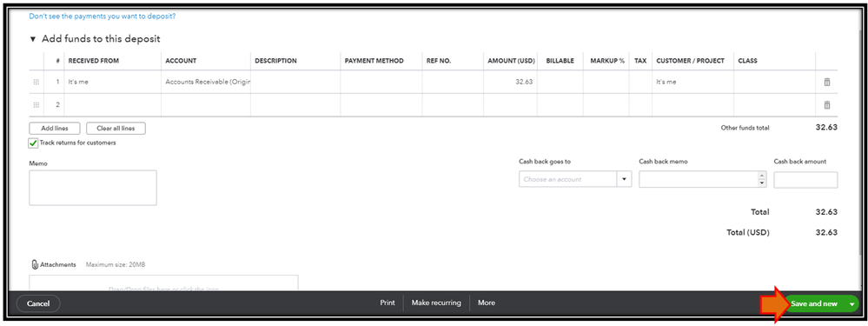
Task: Click the delete trash icon for row 1
Action: pos(827,82)
